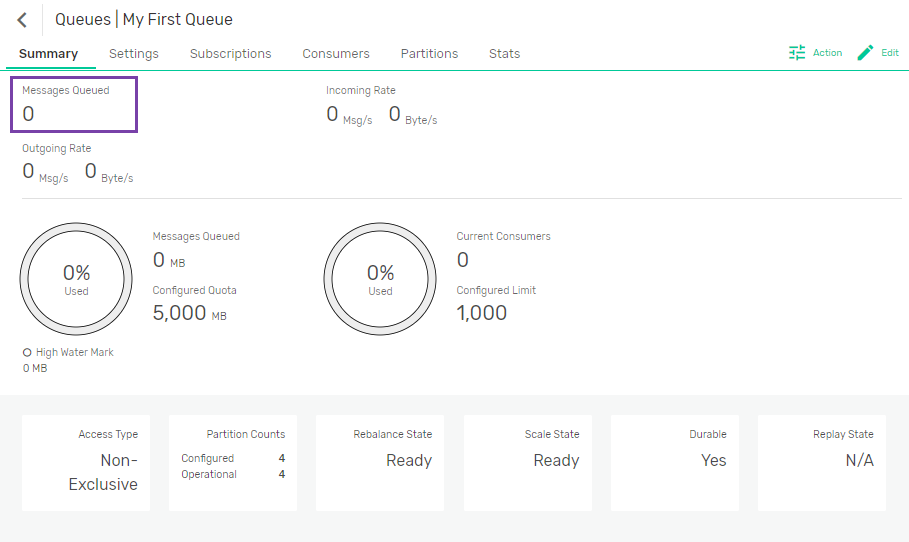Open the Stats tab
The width and height of the screenshot is (909, 542).
(504, 54)
